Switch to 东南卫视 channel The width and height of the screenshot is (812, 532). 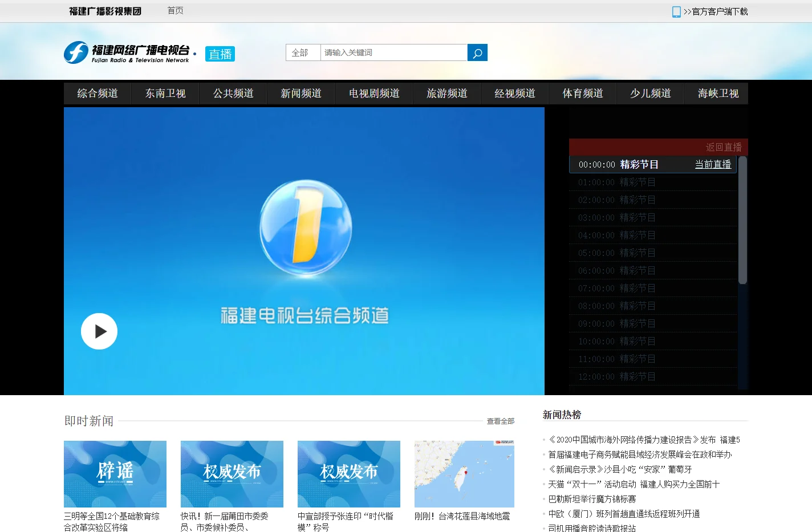pos(165,94)
